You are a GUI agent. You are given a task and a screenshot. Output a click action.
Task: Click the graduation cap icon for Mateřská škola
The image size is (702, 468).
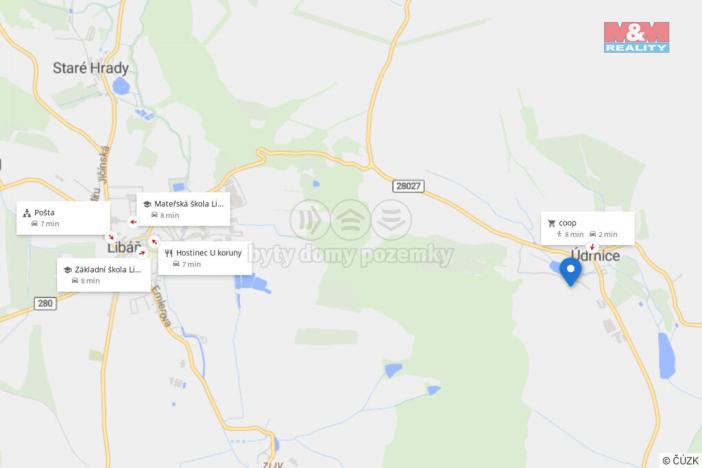pyautogui.click(x=147, y=204)
